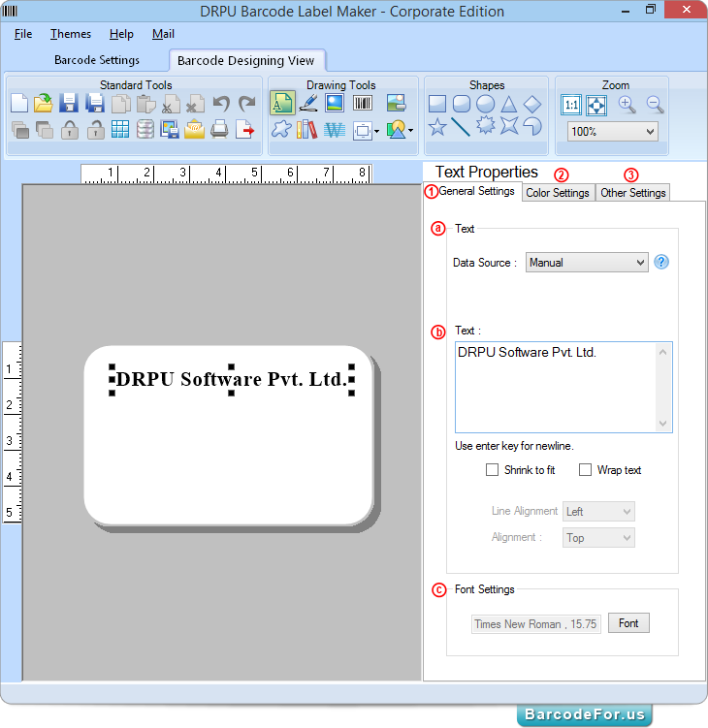708x728 pixels.
Task: Select the Text drawing tool
Action: click(x=282, y=103)
